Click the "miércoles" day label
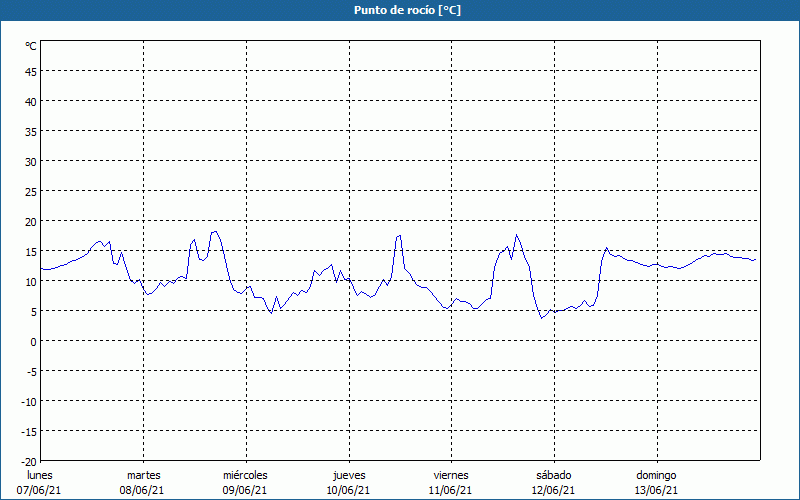Image resolution: width=800 pixels, height=500 pixels. (245, 475)
